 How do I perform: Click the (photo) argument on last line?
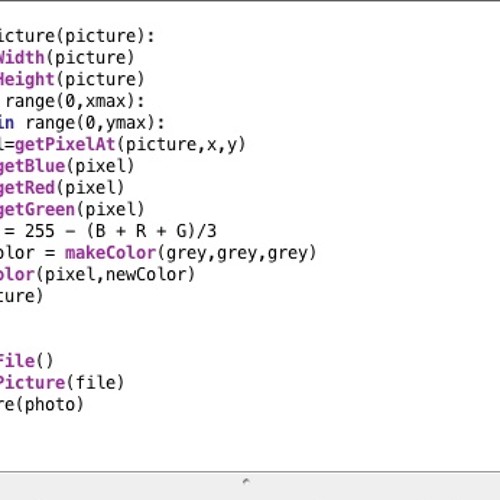click(49, 404)
